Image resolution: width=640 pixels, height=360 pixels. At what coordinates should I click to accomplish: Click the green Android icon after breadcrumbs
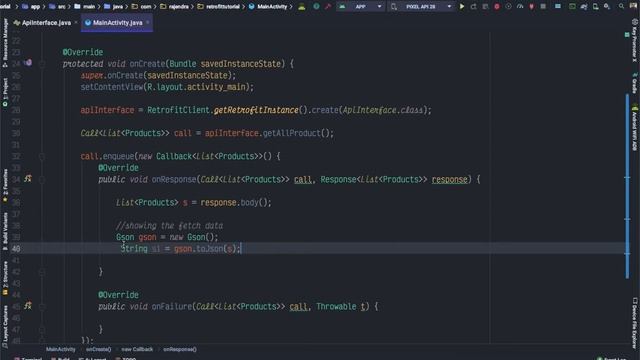click(302, 7)
